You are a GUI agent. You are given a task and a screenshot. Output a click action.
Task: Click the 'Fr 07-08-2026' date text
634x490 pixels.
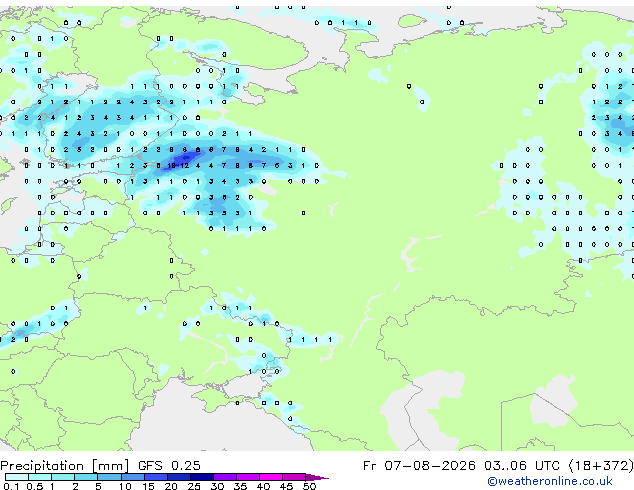[x=419, y=466]
